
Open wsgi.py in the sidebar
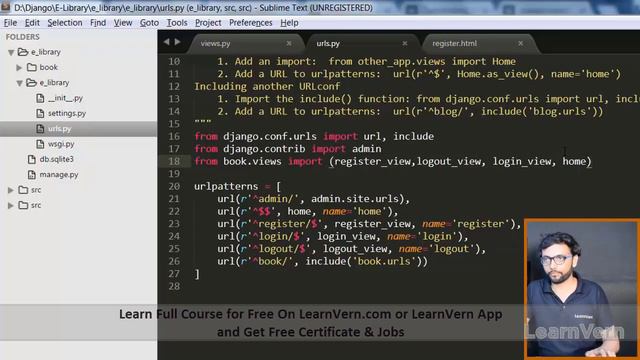click(x=61, y=144)
